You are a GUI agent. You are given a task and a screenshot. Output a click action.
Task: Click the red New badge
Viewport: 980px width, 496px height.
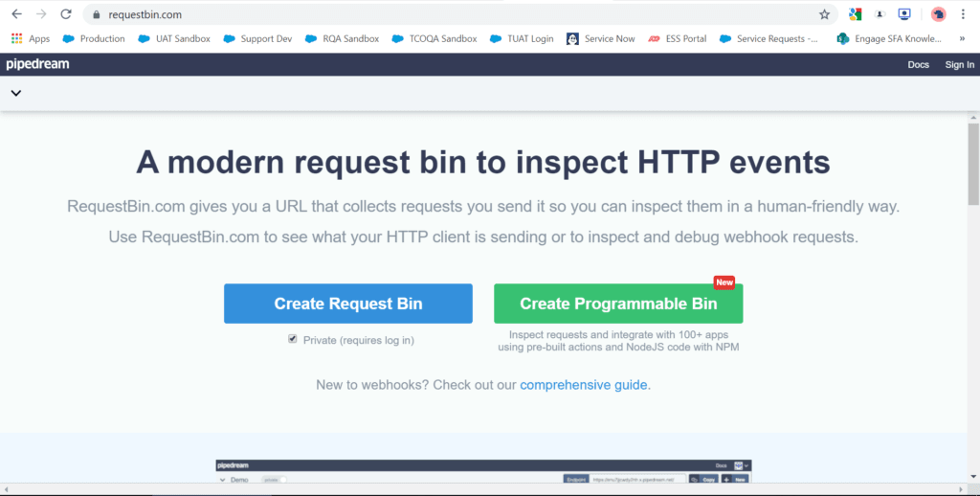(x=724, y=282)
